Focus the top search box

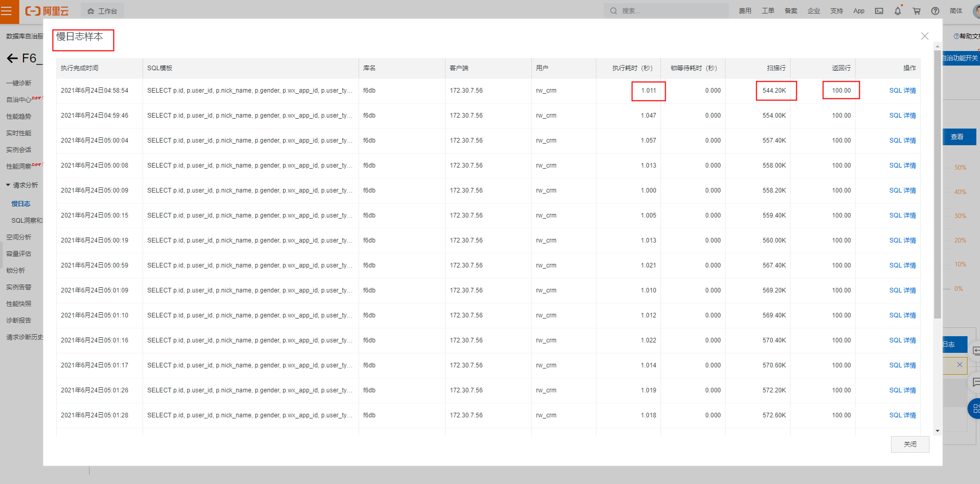[666, 10]
